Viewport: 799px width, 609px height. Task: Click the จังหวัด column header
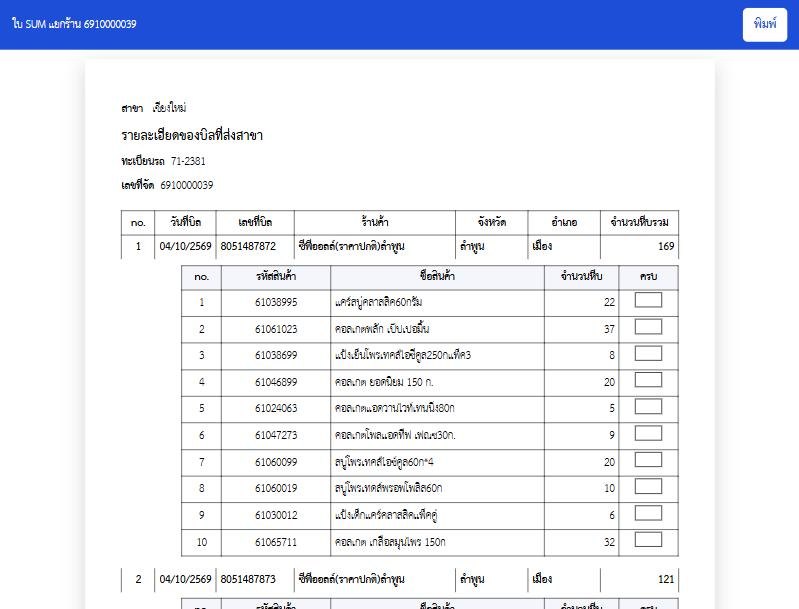click(492, 222)
